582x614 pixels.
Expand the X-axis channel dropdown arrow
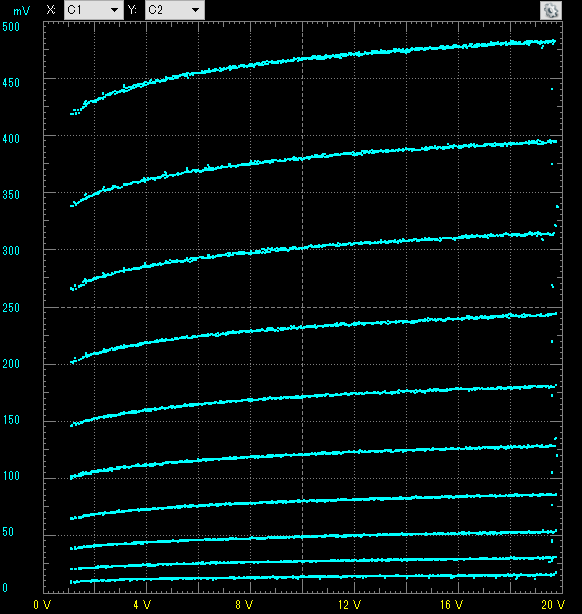click(x=114, y=10)
